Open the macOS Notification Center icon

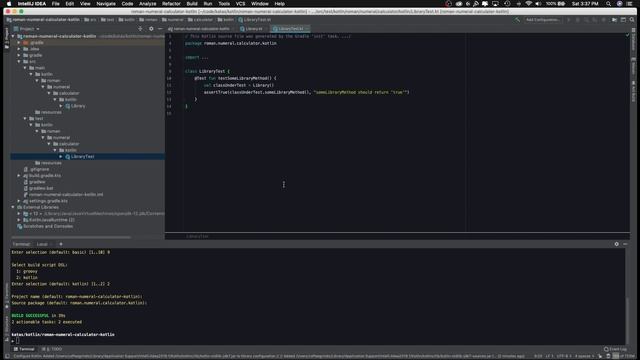click(x=630, y=4)
